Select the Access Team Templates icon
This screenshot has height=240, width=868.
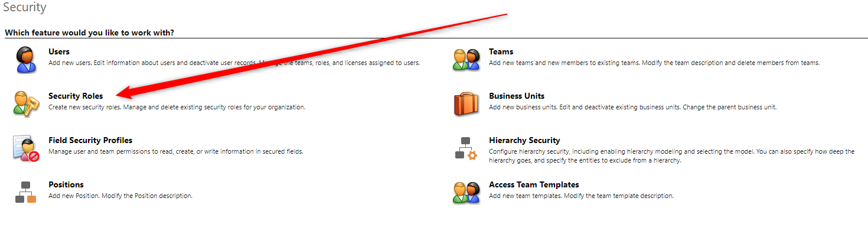coord(466,192)
